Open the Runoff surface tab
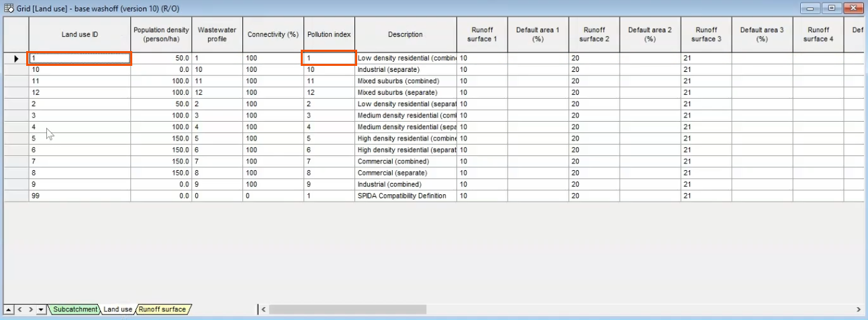Image resolution: width=868 pixels, height=320 pixels. click(x=162, y=309)
